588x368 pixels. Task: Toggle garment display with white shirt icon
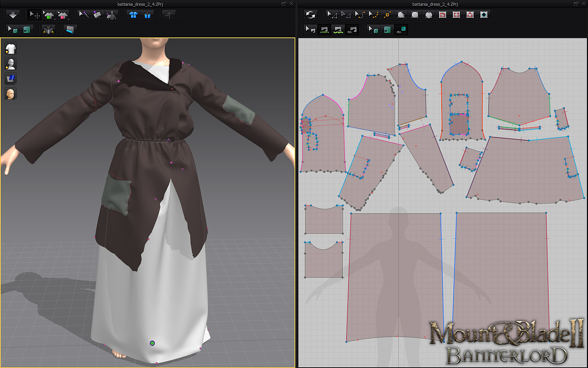click(11, 48)
